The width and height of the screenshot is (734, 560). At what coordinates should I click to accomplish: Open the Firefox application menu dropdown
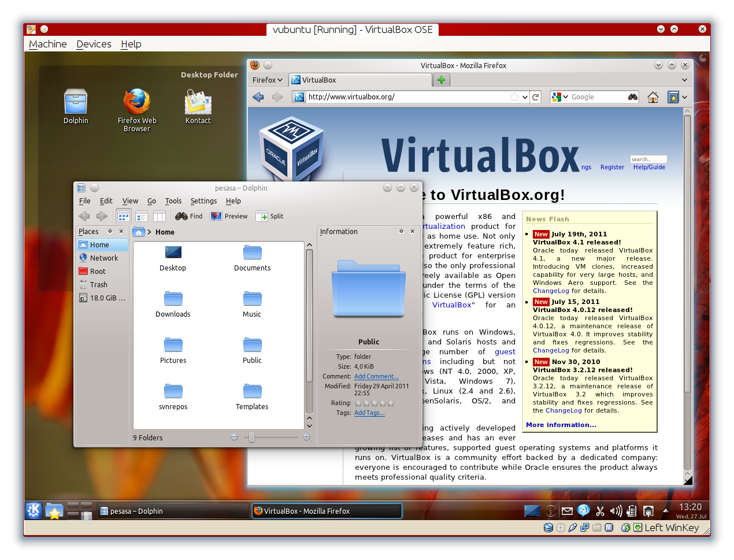tap(268, 80)
